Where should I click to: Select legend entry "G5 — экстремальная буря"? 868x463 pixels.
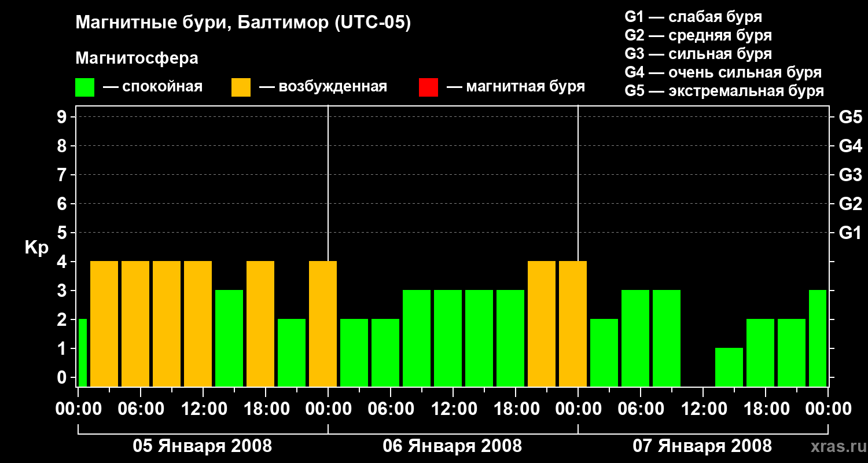click(724, 91)
